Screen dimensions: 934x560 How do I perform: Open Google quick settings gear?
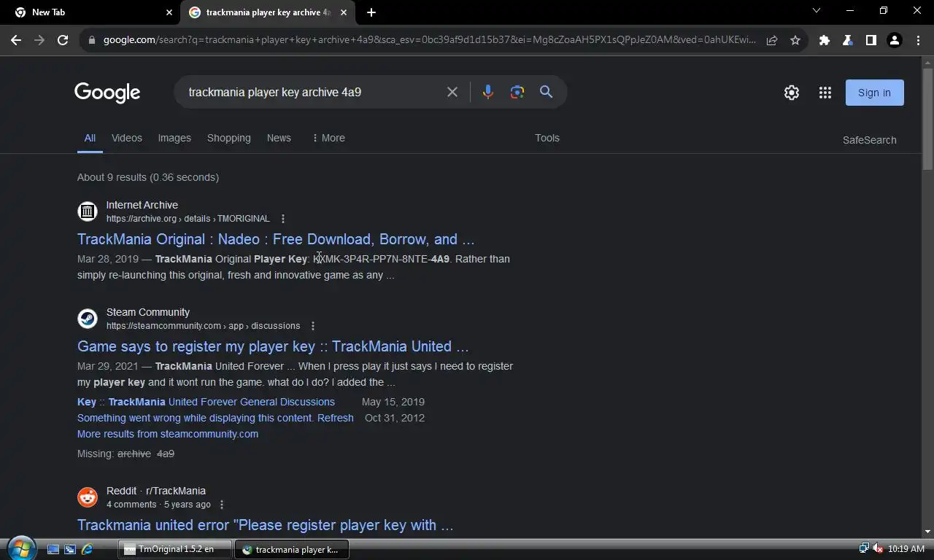click(x=792, y=93)
